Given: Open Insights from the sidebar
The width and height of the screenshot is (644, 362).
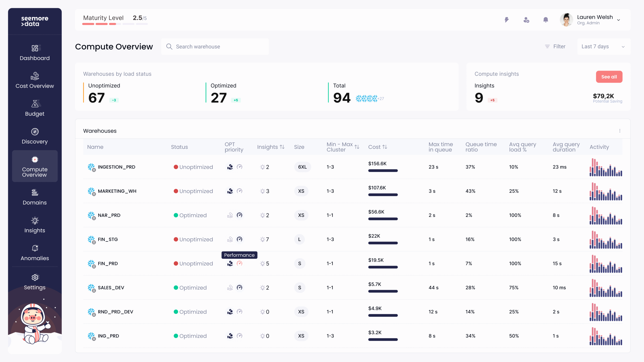Looking at the screenshot, I should click(35, 225).
